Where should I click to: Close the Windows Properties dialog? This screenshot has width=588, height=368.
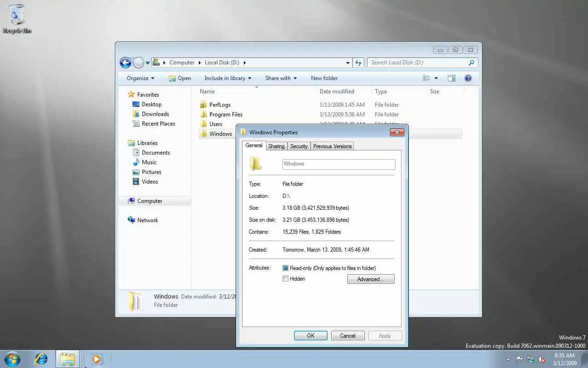tap(397, 132)
